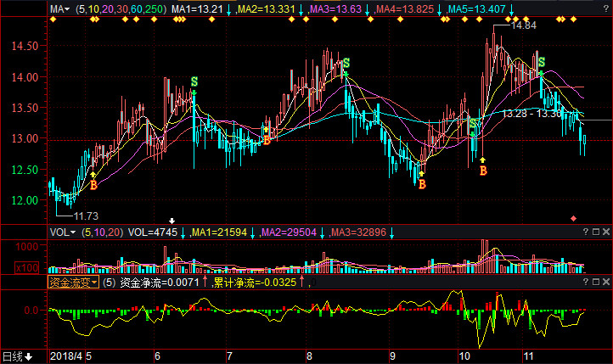Screen dimensions: 613x364
Task: Click the white down-arrow marker below June
Action: [172, 221]
